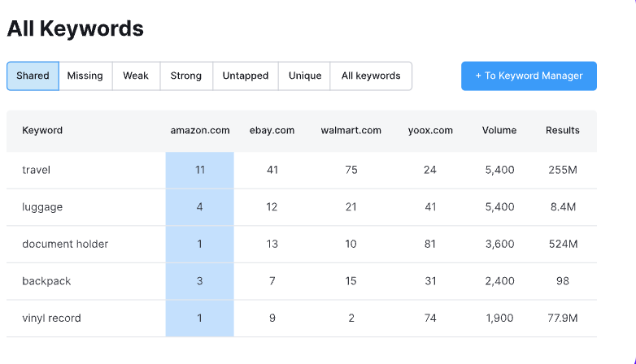Click amazon.com position 4 for luggage
The height and width of the screenshot is (364, 636).
tap(199, 207)
